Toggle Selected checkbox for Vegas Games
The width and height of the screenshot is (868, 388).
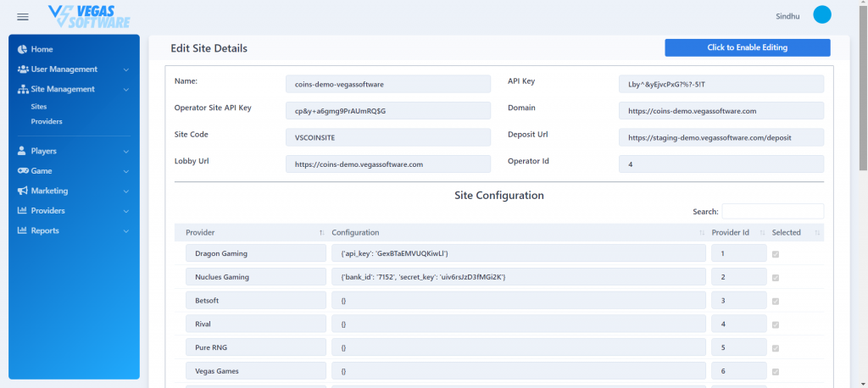click(776, 372)
